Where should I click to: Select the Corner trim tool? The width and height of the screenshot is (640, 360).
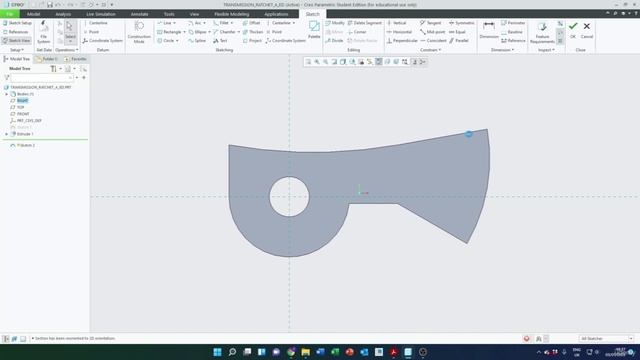(357, 32)
